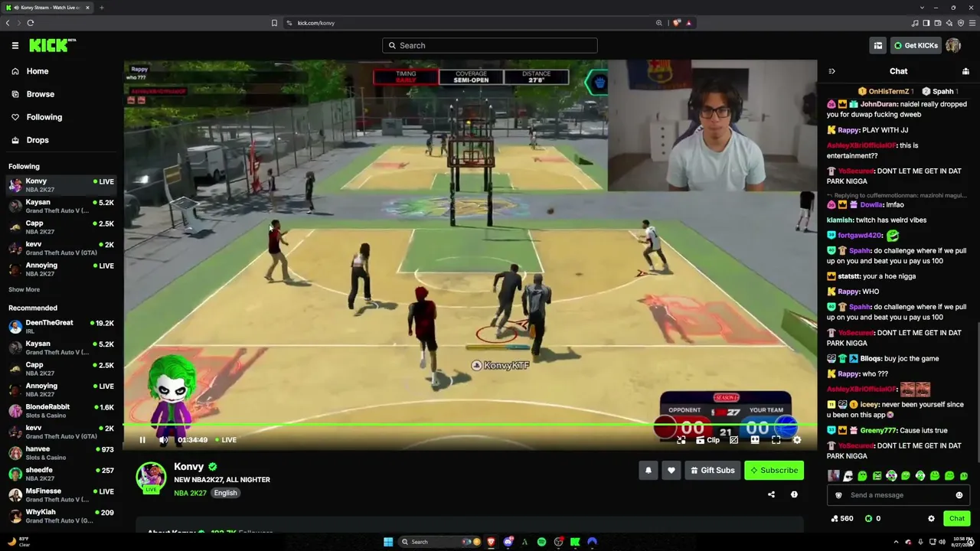Open the treasure chest rewards icon

point(878,46)
